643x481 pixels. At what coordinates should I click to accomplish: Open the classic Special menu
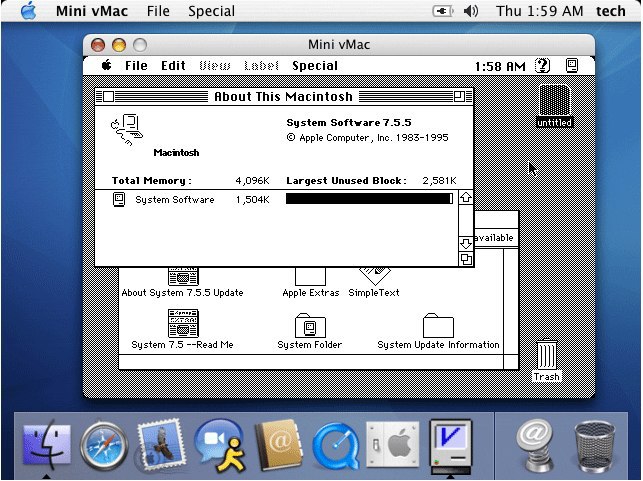315,66
